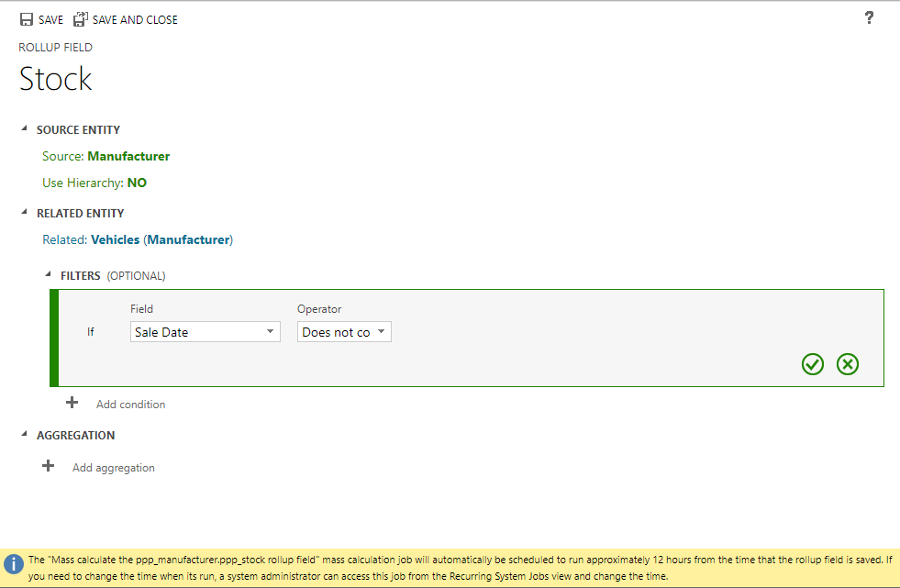The width and height of the screenshot is (900, 588).
Task: Open the help question mark
Action: tap(869, 17)
